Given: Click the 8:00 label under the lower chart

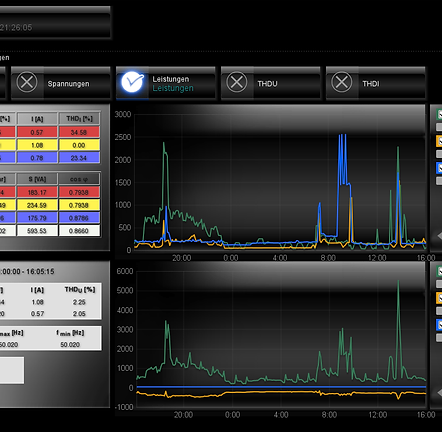Looking at the screenshot, I should tap(329, 415).
